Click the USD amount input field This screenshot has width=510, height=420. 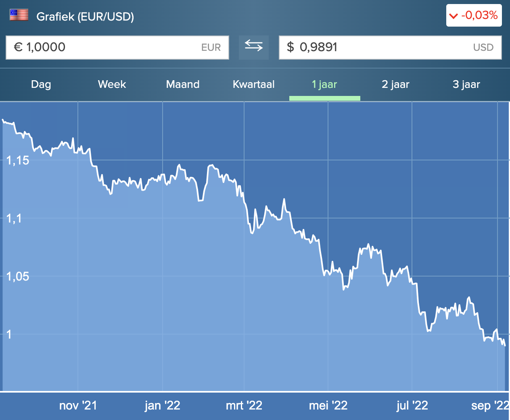(390, 48)
